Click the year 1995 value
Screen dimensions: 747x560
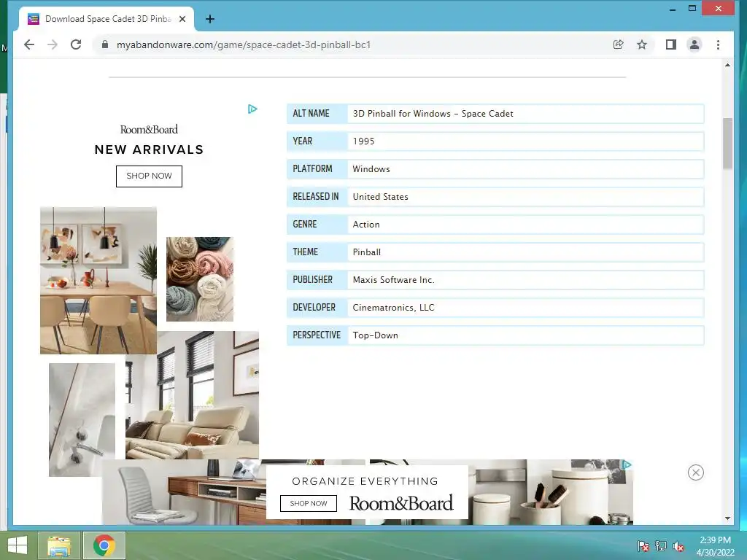(363, 141)
